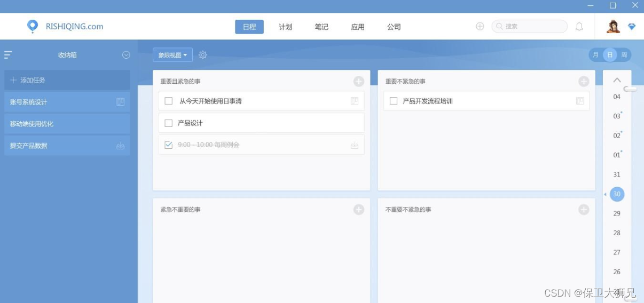Open the 日程 tab
The width and height of the screenshot is (644, 303).
click(249, 27)
